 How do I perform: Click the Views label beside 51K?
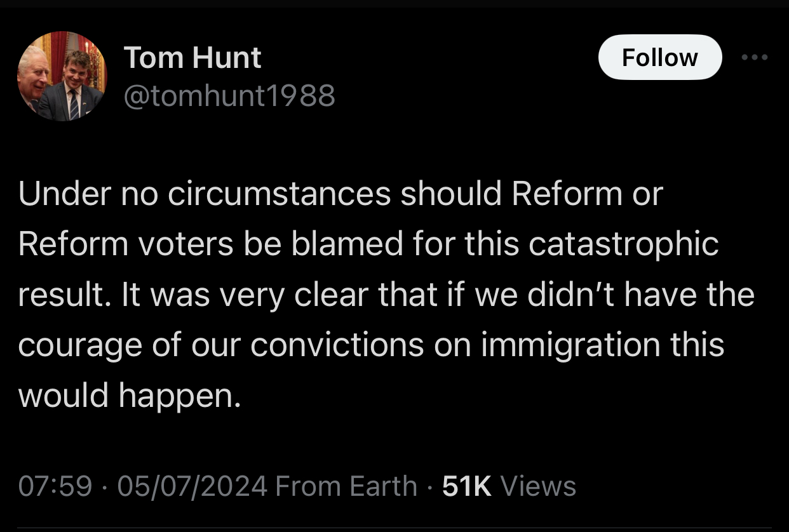tap(538, 486)
